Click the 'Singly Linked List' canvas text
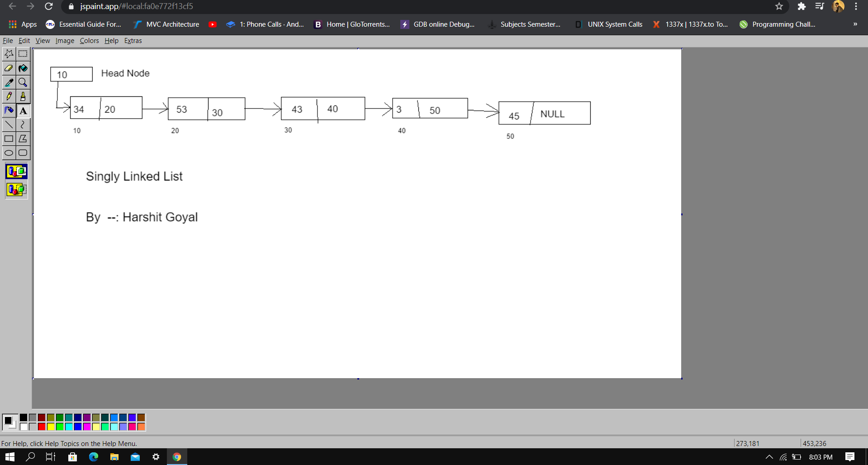 (x=134, y=176)
